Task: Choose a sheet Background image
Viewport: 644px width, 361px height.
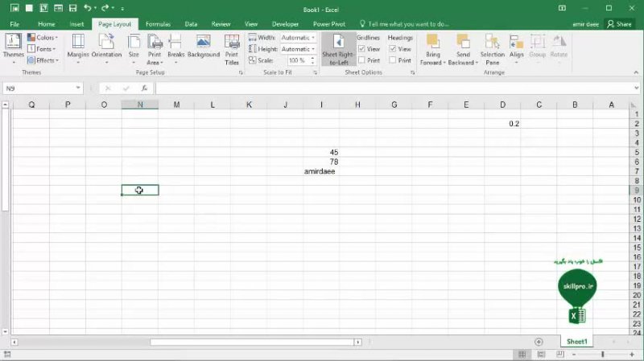Action: [x=204, y=47]
